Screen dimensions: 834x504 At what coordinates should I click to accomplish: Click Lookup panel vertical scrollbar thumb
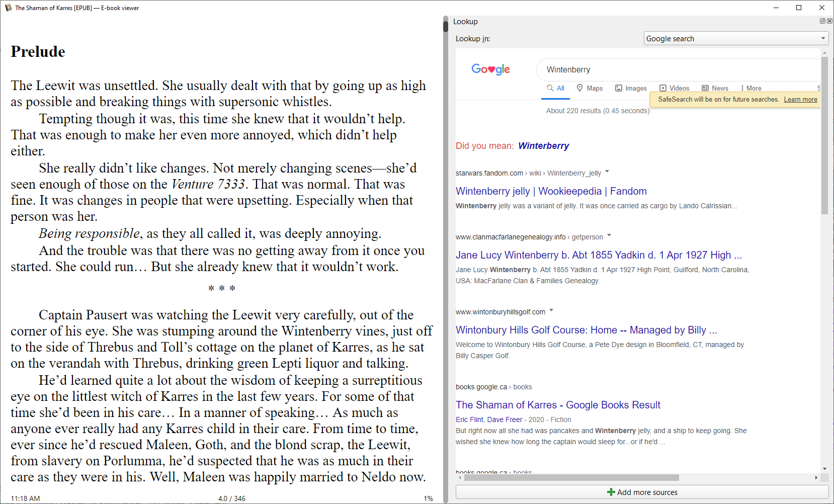[x=824, y=136]
